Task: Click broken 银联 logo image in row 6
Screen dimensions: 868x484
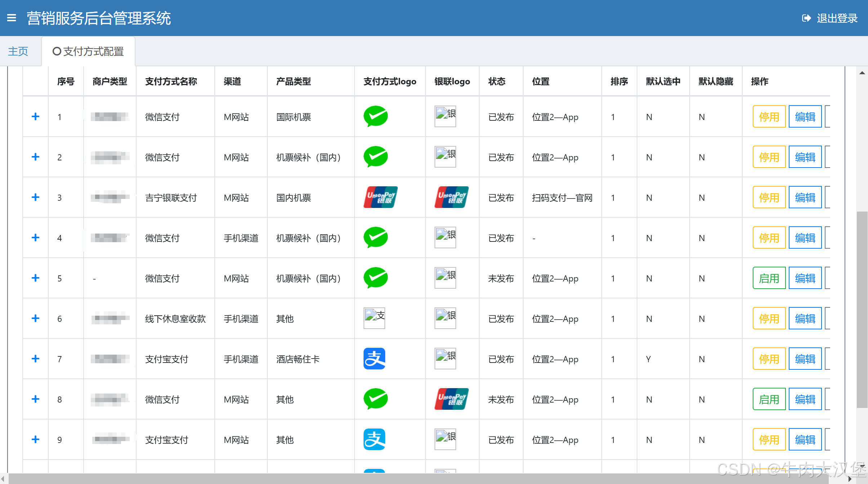Action: pyautogui.click(x=445, y=318)
